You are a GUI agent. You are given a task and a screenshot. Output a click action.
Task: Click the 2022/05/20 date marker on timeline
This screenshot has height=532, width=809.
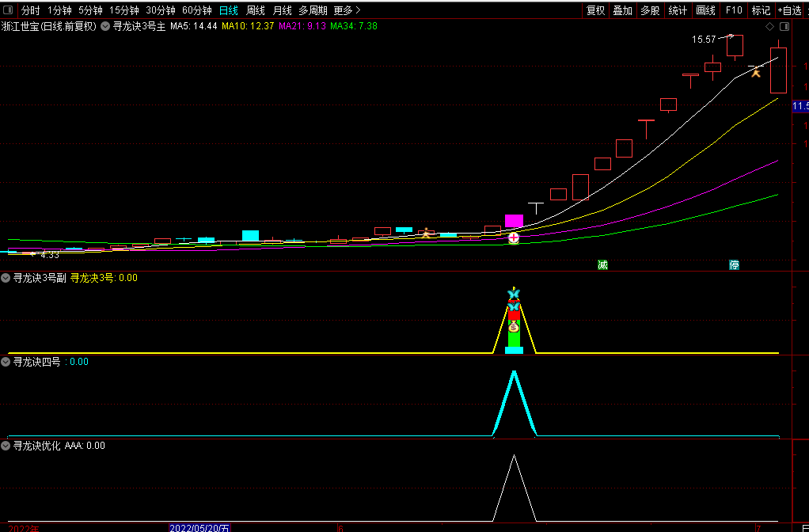200,527
